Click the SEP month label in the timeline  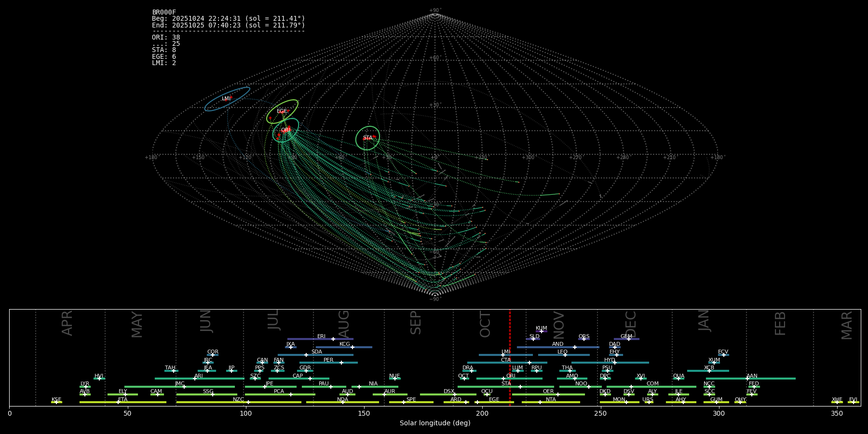tap(416, 323)
